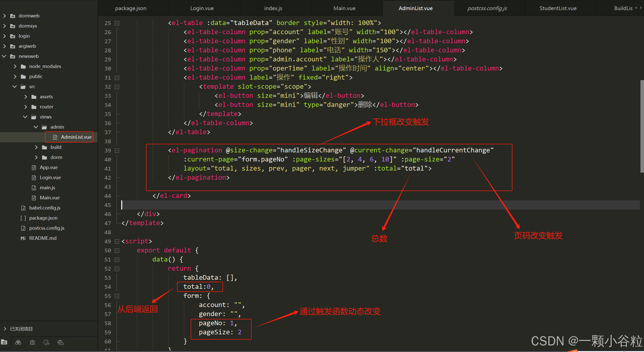Switch to the Login.vue tab
This screenshot has width=644, height=352.
202,8
